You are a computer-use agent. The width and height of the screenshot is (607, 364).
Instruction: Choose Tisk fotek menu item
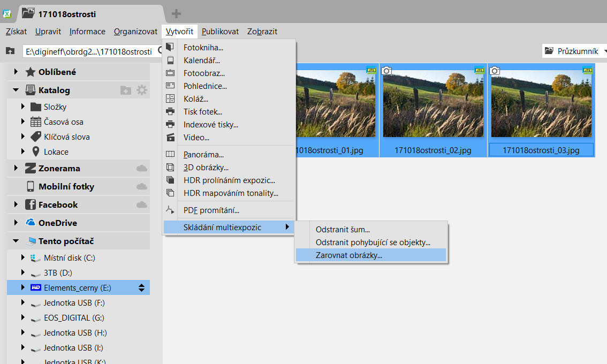click(x=229, y=111)
